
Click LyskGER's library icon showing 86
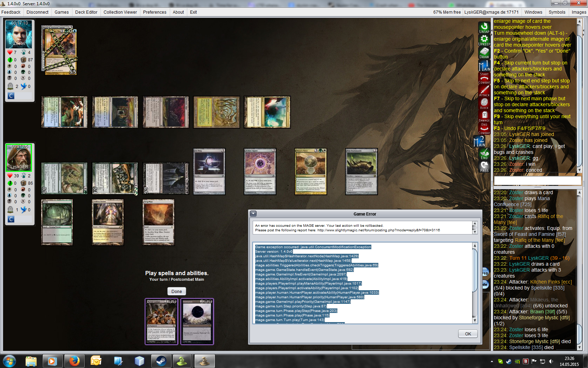[x=23, y=183]
